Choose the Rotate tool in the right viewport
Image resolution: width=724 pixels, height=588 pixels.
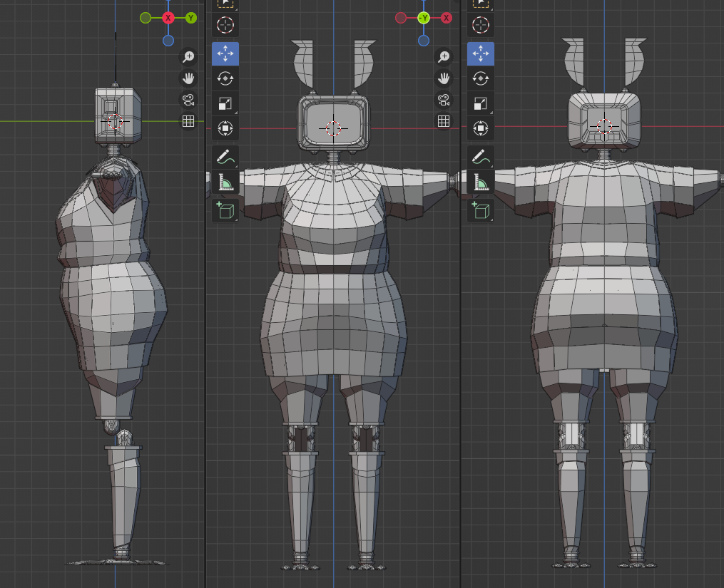481,78
